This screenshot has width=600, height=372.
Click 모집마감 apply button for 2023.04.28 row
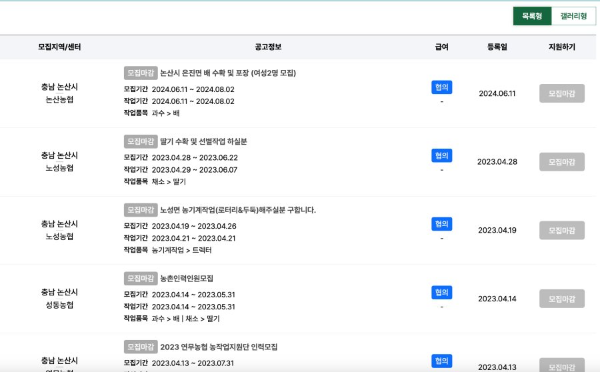562,162
